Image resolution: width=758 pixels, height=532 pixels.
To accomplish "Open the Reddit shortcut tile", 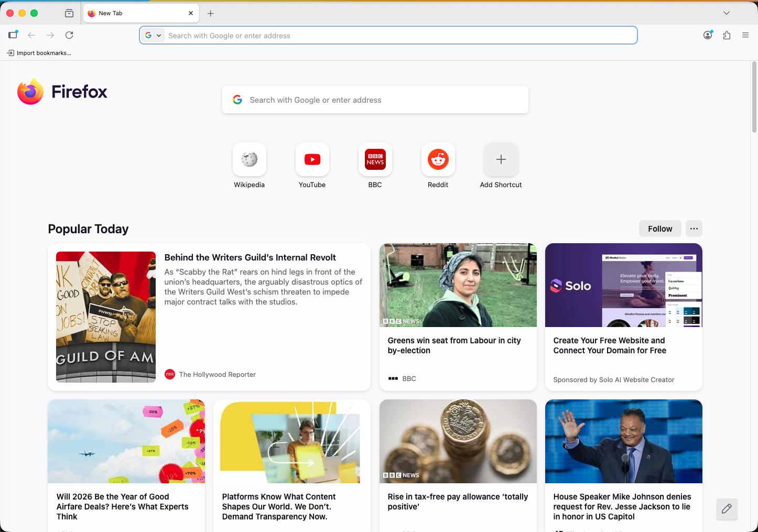I will (x=438, y=159).
